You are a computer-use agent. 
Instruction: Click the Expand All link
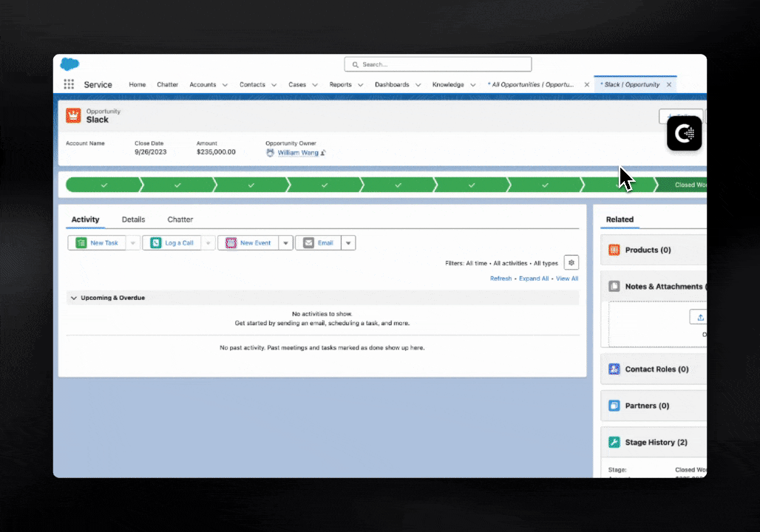click(534, 279)
